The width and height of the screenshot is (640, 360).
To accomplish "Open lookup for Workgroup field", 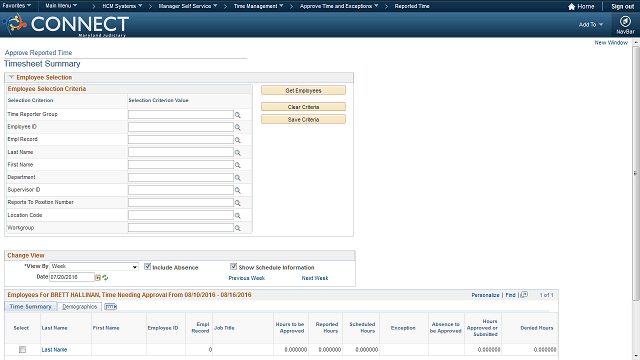I will (x=238, y=229).
